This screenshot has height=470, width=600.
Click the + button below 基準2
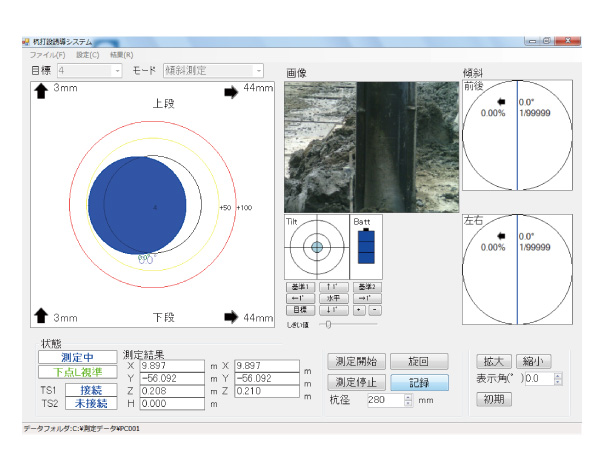[x=359, y=310]
